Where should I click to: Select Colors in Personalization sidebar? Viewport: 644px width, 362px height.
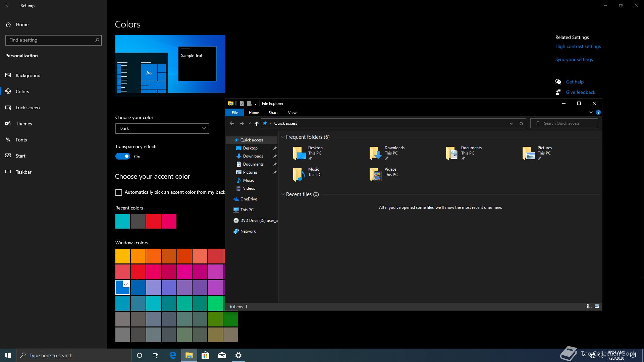(x=54, y=92)
